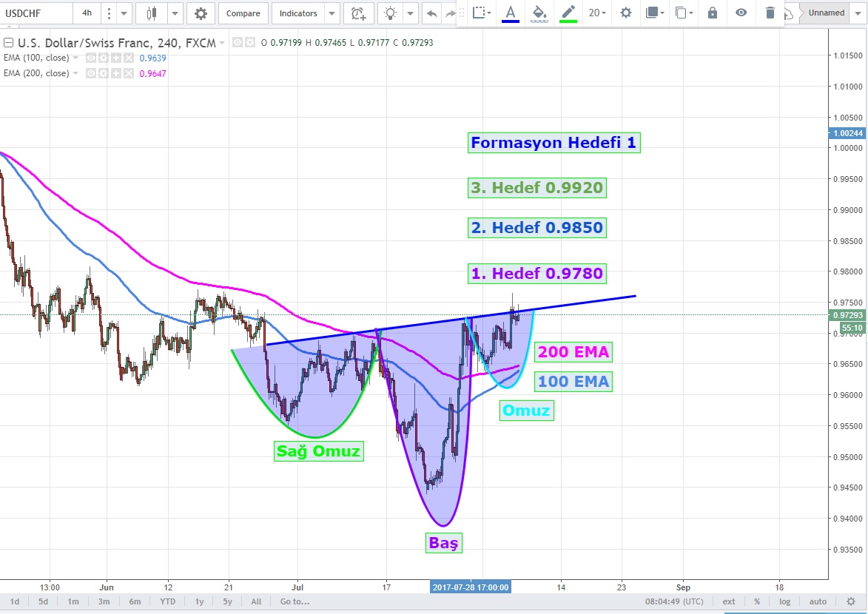The image size is (868, 614).
Task: Toggle drawing visibility with eye icon
Action: pos(741,13)
